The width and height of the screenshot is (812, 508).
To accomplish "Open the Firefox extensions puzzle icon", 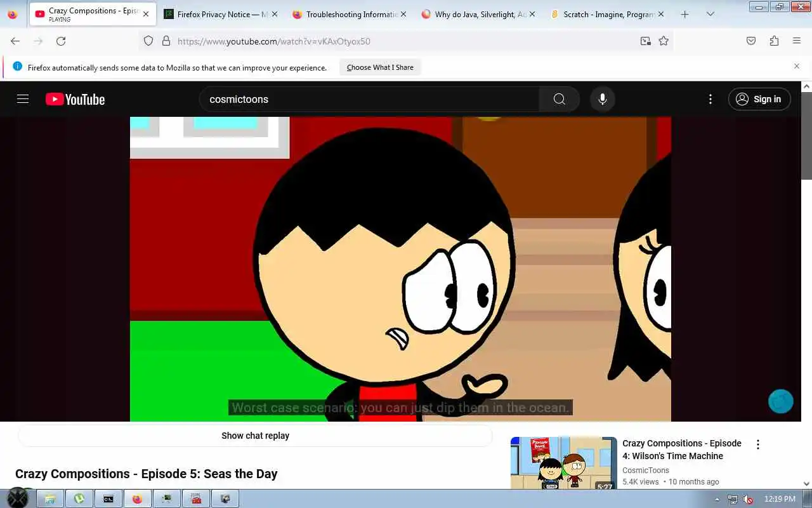I will [x=774, y=41].
